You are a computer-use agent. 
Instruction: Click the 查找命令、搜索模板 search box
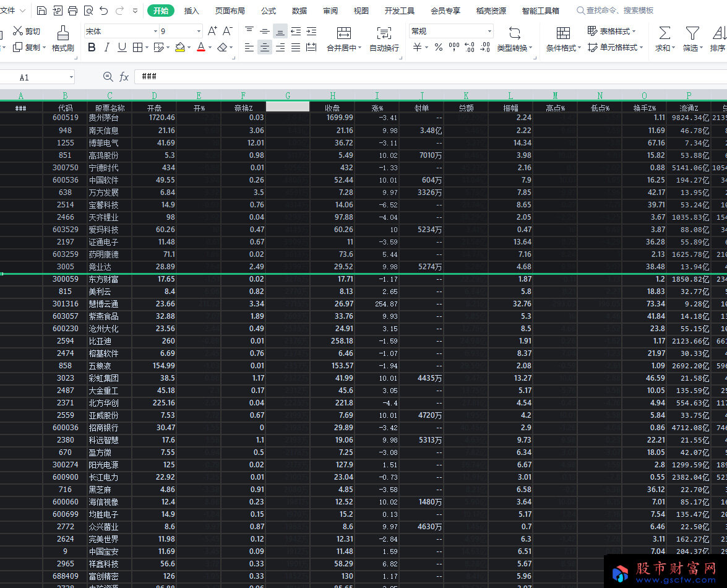[615, 10]
